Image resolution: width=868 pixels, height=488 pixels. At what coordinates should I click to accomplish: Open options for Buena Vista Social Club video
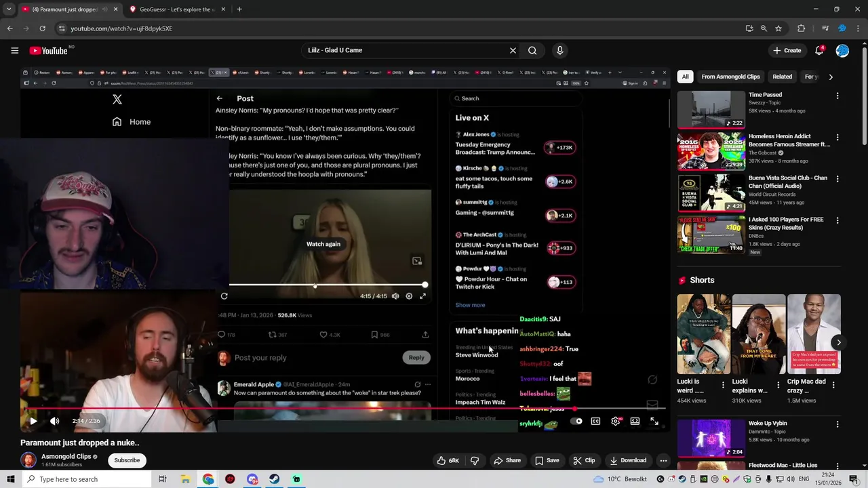click(x=837, y=179)
